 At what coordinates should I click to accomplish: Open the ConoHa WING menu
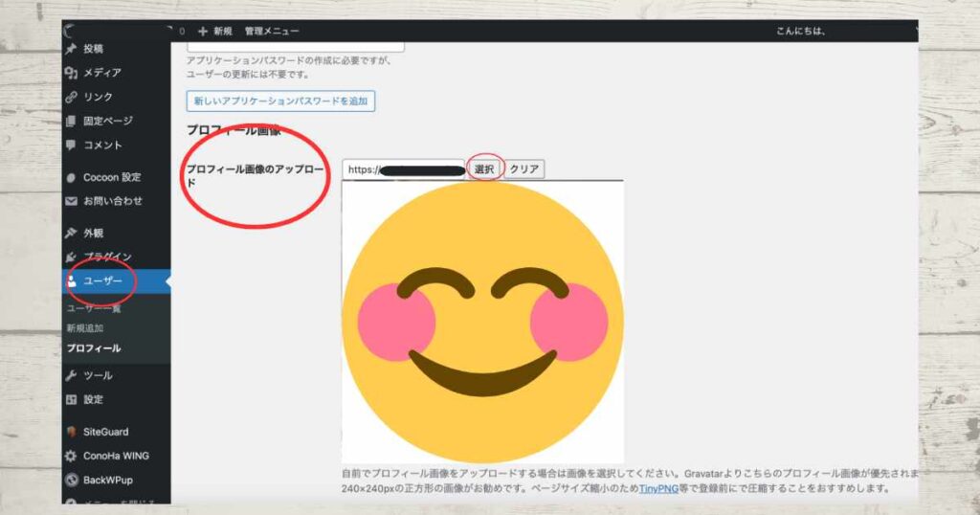(116, 457)
